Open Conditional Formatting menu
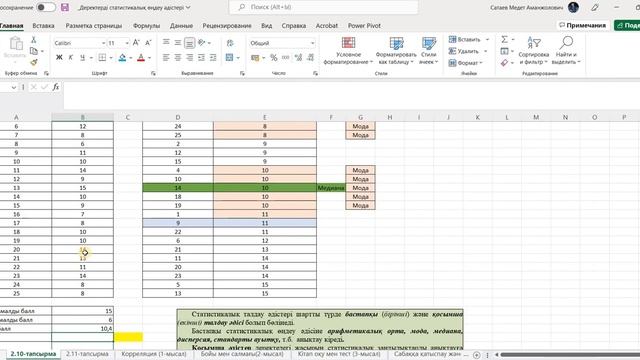 point(348,51)
